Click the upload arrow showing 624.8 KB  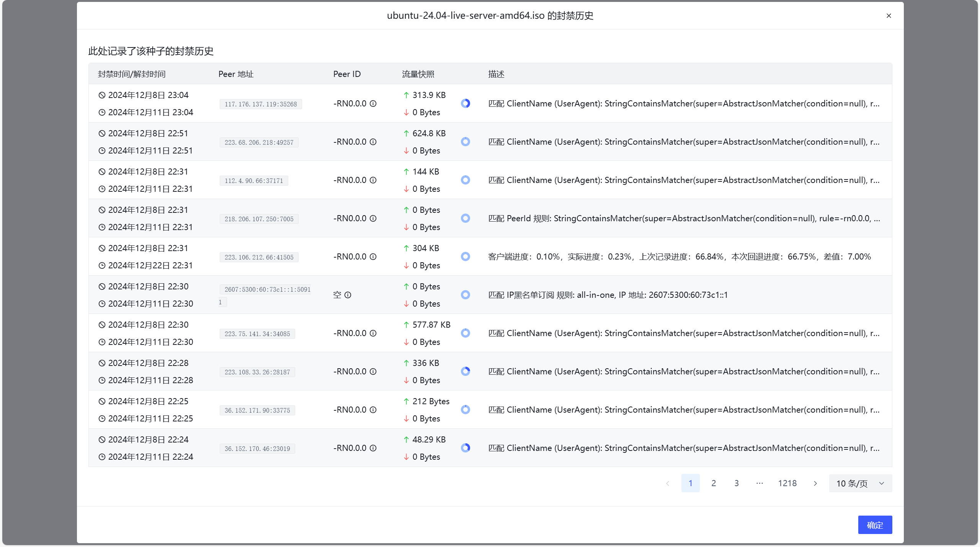point(406,133)
